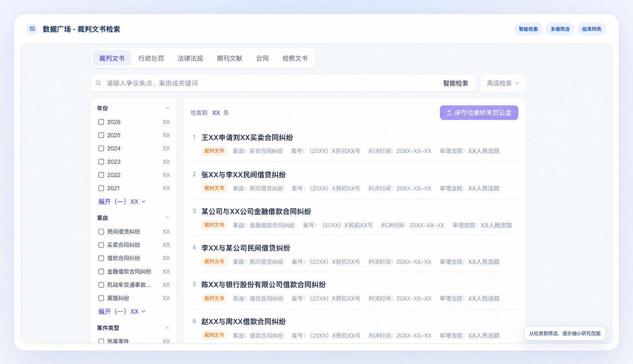Check the 2021 year filter

[x=101, y=188]
